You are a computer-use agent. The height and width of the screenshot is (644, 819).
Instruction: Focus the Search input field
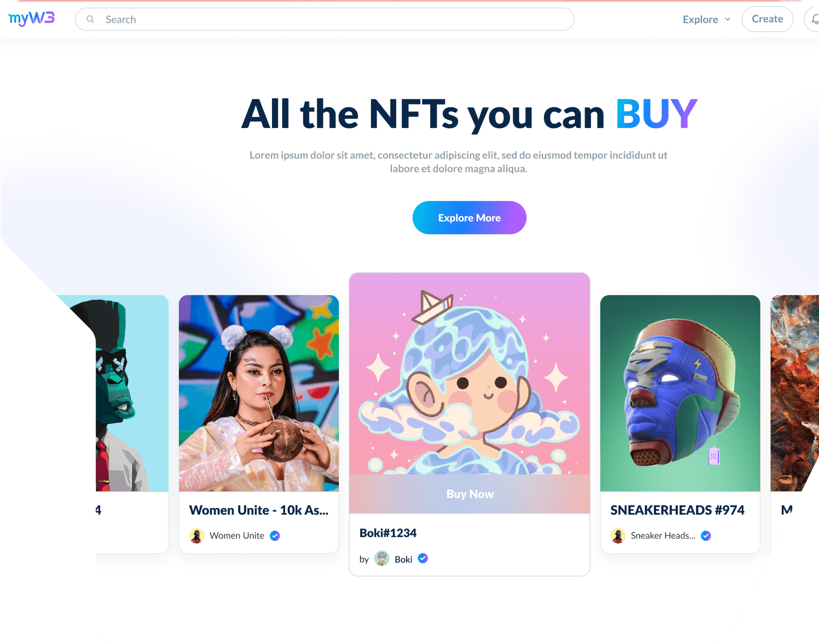point(324,19)
